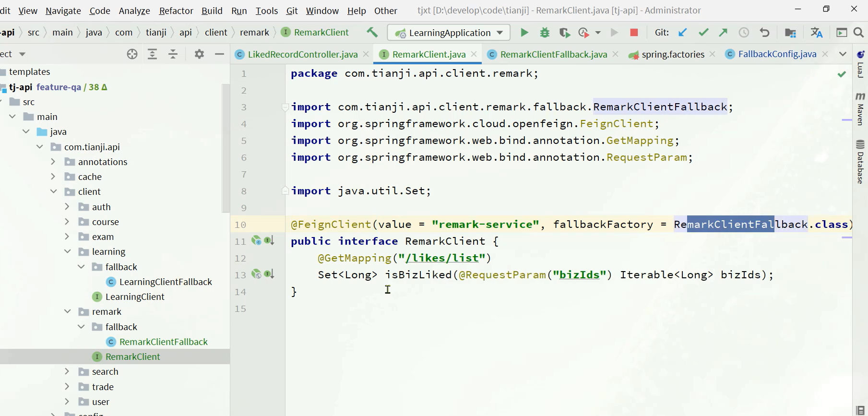Close the spring.factories tab
The width and height of the screenshot is (868, 416).
[713, 54]
